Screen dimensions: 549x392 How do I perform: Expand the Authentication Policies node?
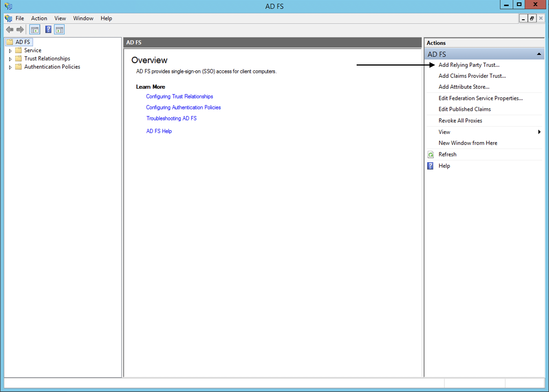pos(10,67)
